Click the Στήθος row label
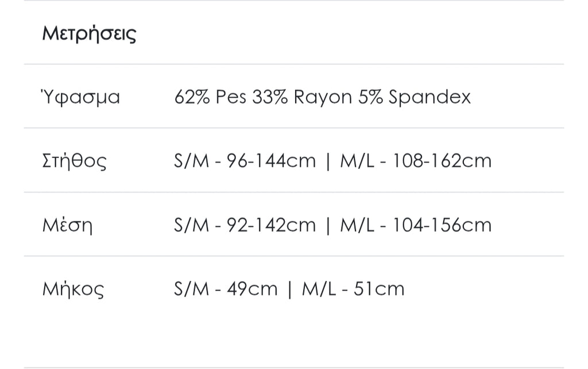Screen dimensions: 588x369 pyautogui.click(x=75, y=161)
